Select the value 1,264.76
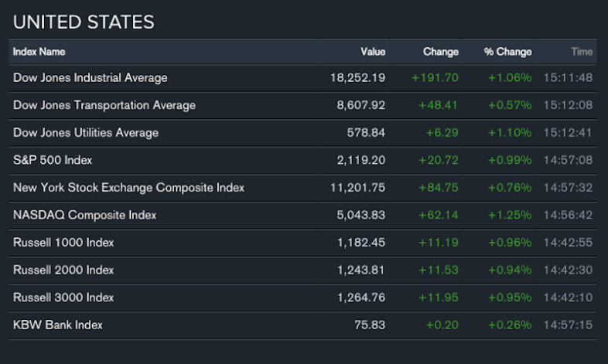This screenshot has width=608, height=364. (361, 298)
